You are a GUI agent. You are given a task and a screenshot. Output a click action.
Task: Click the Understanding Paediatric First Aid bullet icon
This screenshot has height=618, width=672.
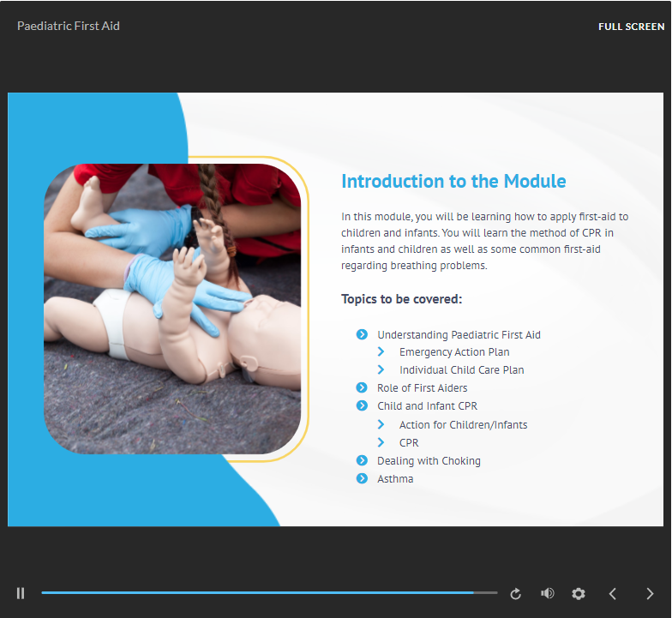point(362,334)
